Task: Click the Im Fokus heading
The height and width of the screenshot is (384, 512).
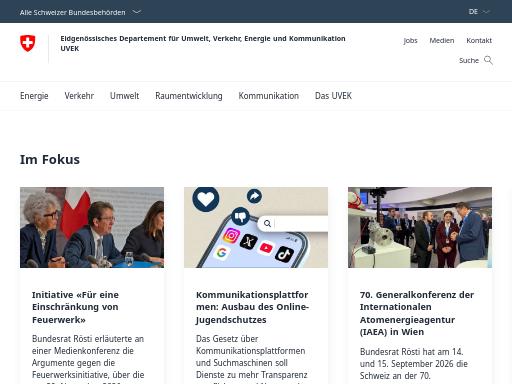Action: 50,160
